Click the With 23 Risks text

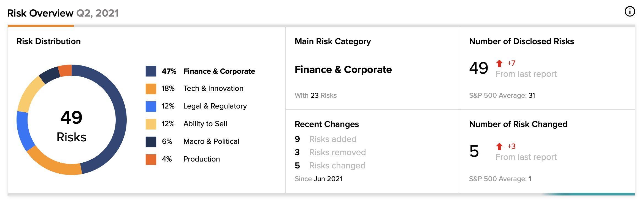[x=316, y=96]
